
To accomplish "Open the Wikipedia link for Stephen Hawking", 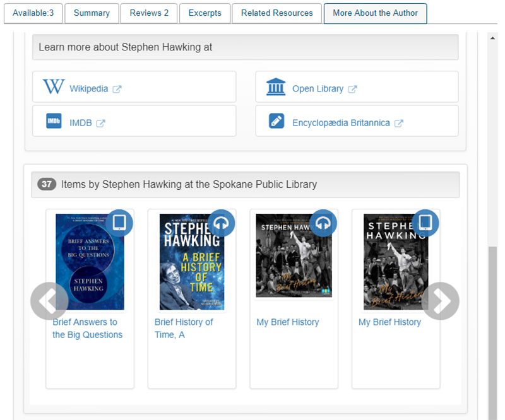I will click(x=89, y=89).
